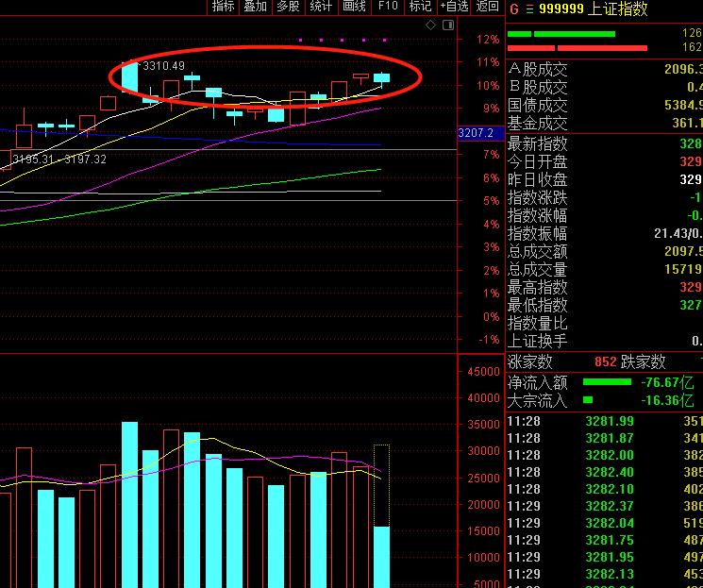Click the red G icon before stock code
The height and width of the screenshot is (588, 703).
[513, 8]
